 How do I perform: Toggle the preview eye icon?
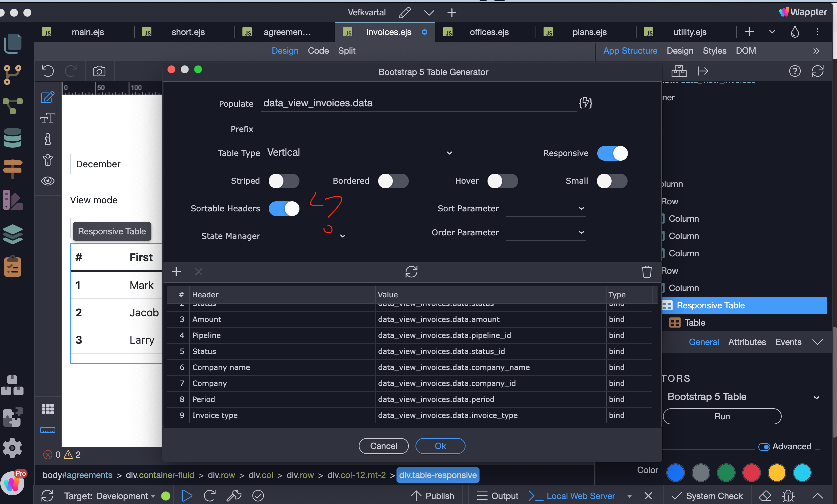click(48, 181)
